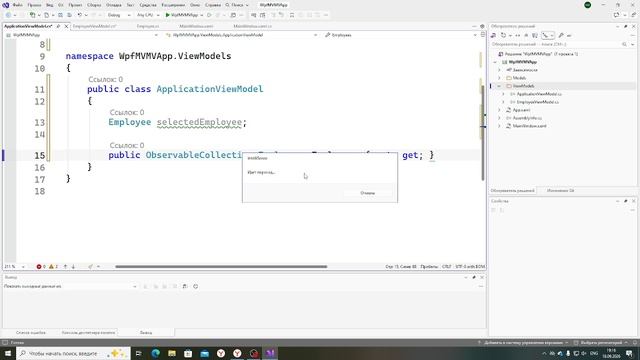
Task: Switch to the MainWindow.xaml.cs tab
Action: (x=253, y=26)
